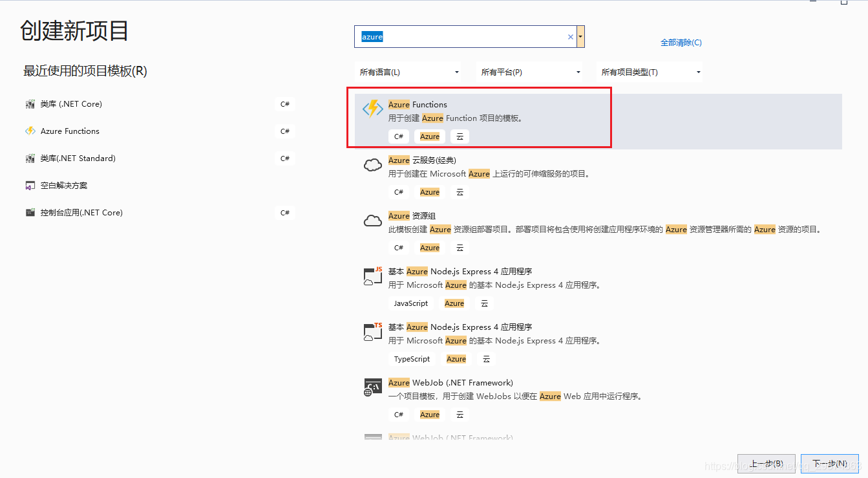The height and width of the screenshot is (478, 868).
Task: Click the C# tag under Azure Functions template
Action: tap(399, 136)
